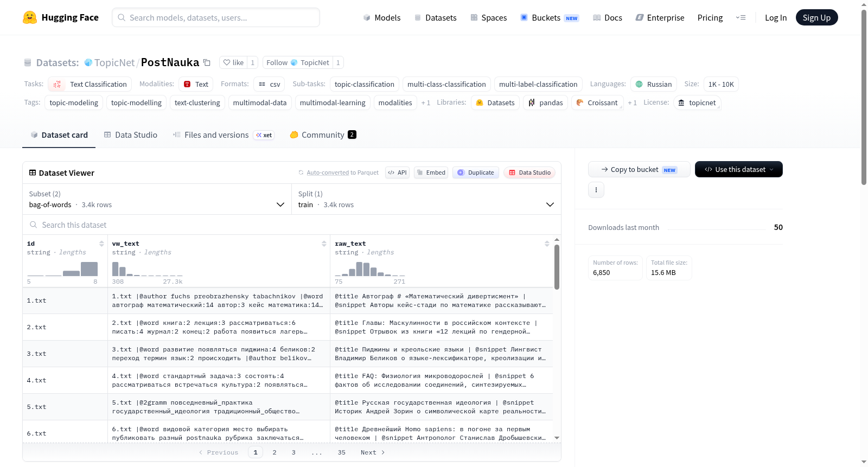This screenshot has width=868, height=467.
Task: Go to the Next page of rows
Action: 373,452
